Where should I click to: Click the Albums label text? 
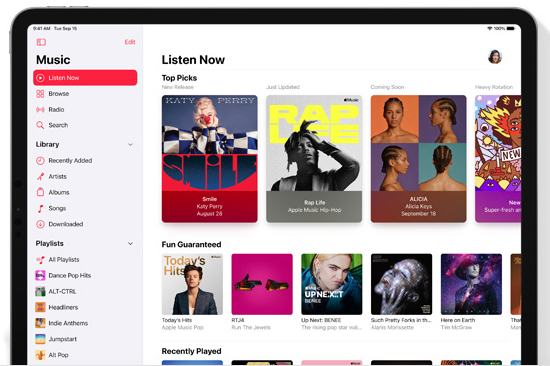click(59, 193)
